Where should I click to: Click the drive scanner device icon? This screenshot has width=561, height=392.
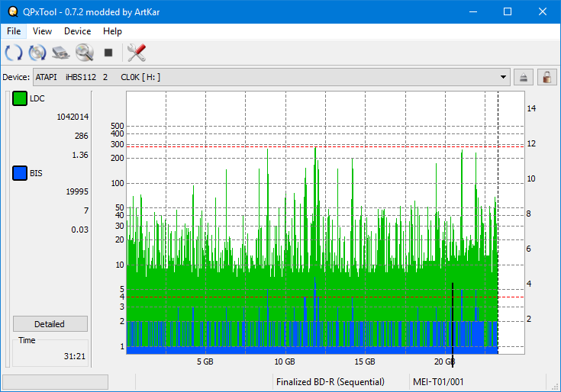point(61,53)
